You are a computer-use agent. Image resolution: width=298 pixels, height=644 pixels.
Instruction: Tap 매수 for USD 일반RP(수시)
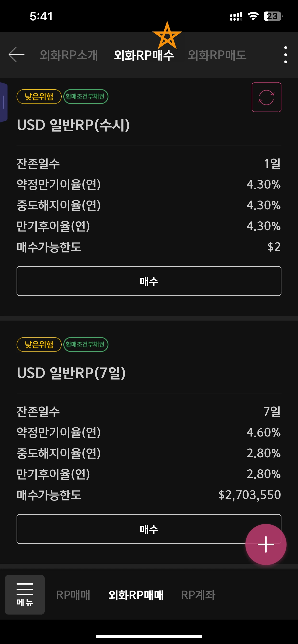point(149,281)
